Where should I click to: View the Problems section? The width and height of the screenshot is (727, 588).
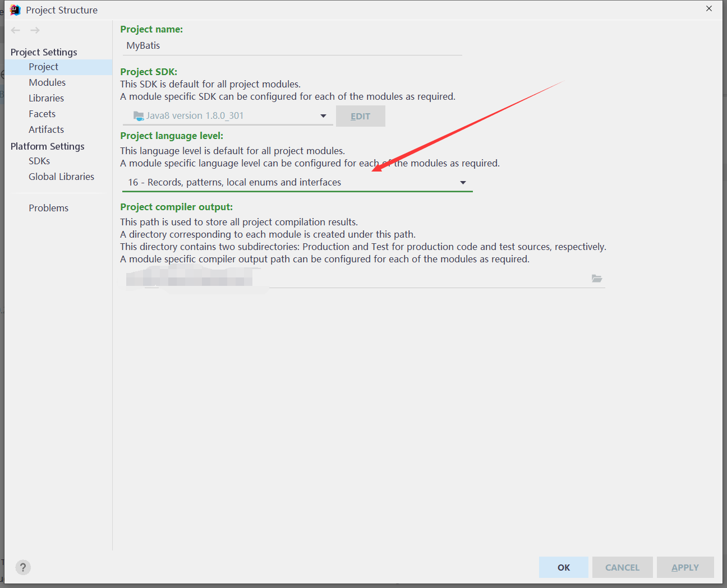[49, 208]
